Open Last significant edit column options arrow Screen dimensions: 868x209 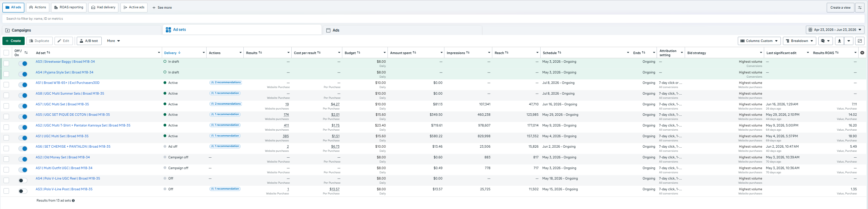[808, 53]
